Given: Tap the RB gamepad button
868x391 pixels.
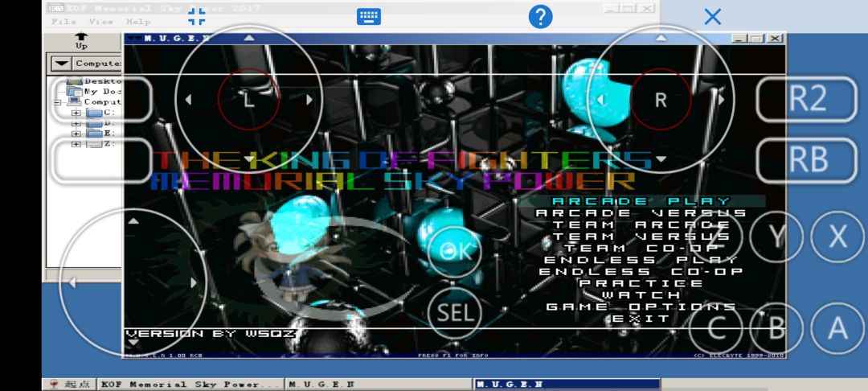Looking at the screenshot, I should coord(807,160).
